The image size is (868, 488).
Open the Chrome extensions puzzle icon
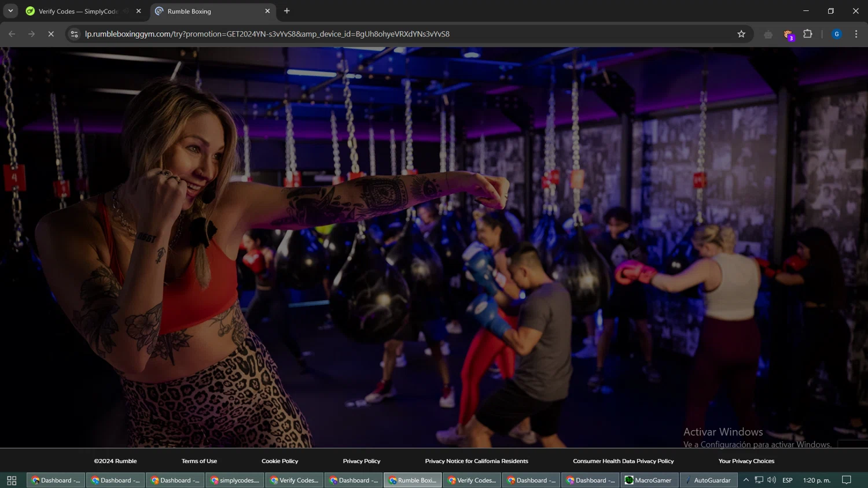[808, 34]
